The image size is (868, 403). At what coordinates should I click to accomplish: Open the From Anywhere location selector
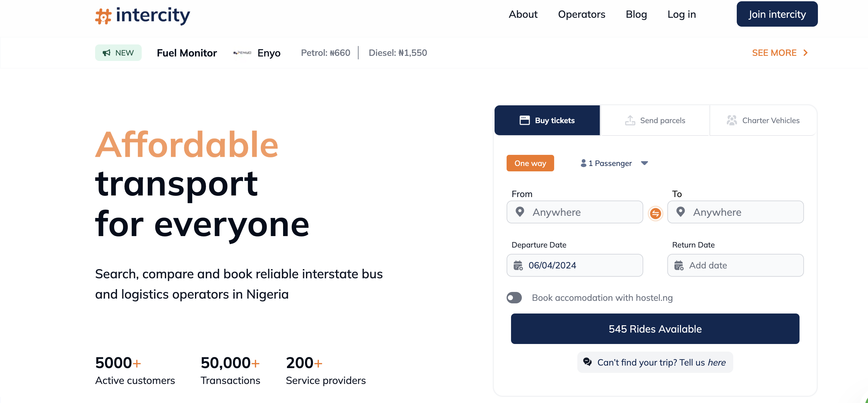coord(574,212)
